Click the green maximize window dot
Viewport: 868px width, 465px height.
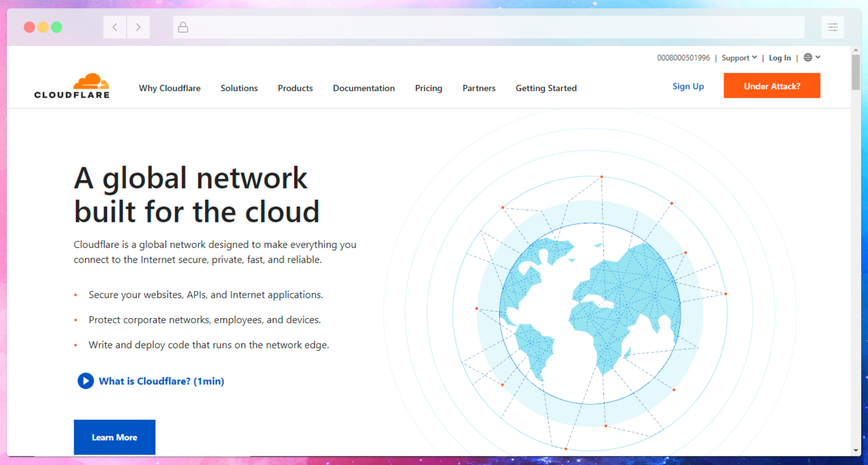click(57, 27)
